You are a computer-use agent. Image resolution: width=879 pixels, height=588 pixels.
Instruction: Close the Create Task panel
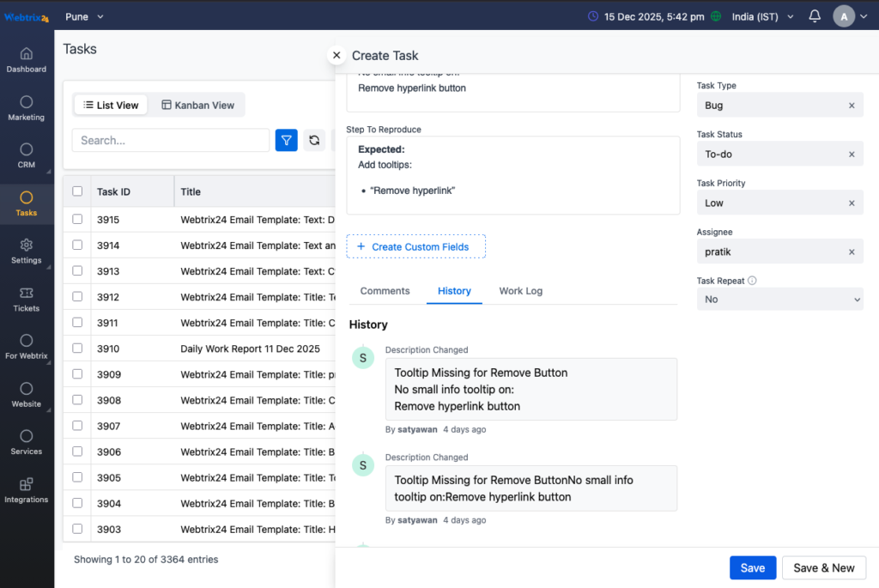pos(336,55)
